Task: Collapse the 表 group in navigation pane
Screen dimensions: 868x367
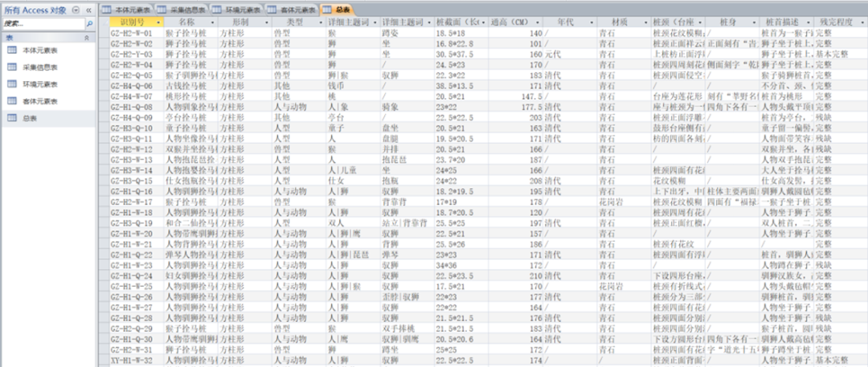Action: [x=88, y=37]
